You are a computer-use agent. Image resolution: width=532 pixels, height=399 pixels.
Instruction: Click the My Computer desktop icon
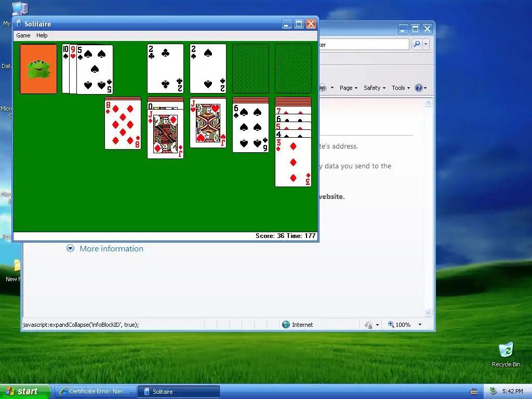(x=20, y=8)
